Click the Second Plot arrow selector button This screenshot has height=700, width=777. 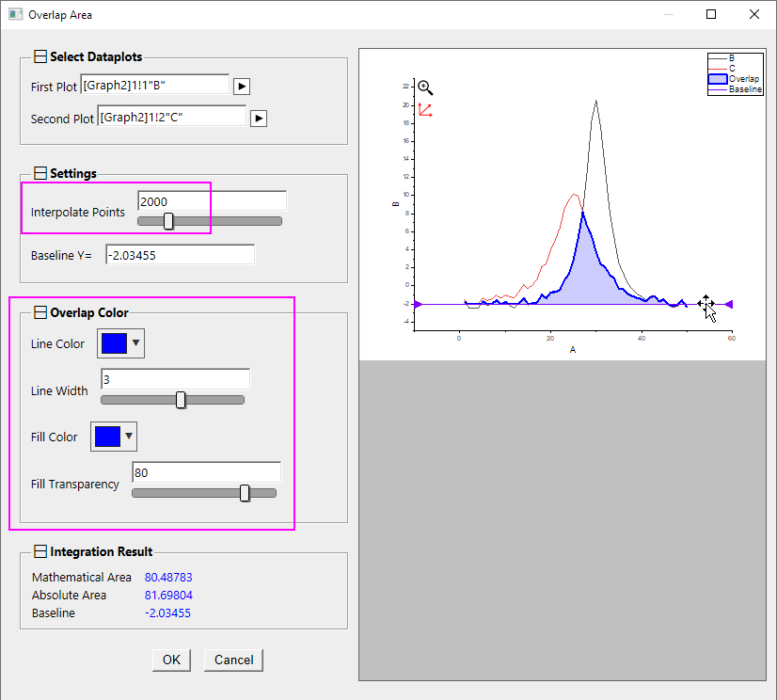tap(259, 119)
